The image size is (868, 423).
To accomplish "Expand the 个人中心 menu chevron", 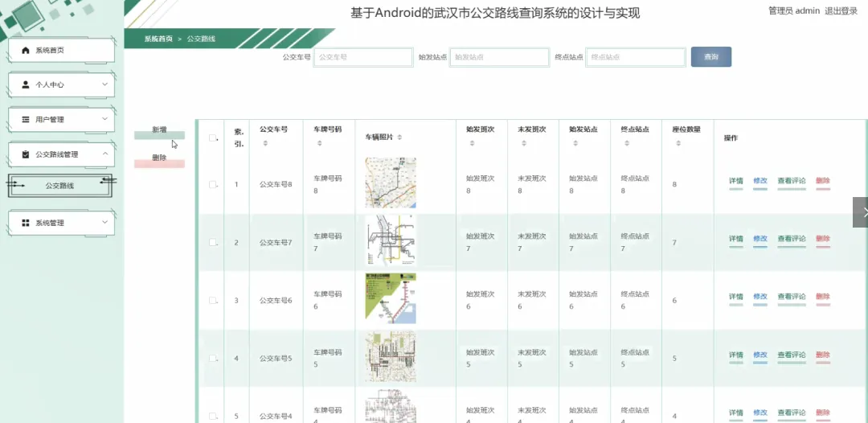I will coord(105,84).
